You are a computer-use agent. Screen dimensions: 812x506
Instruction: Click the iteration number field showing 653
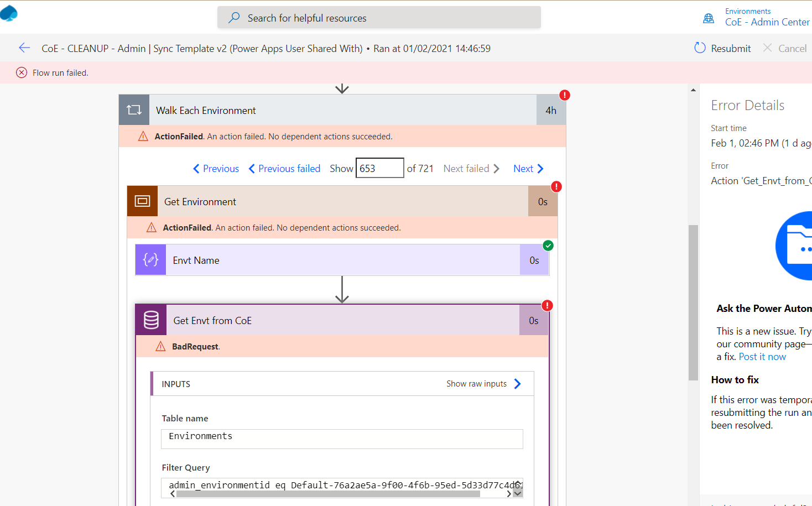[379, 168]
